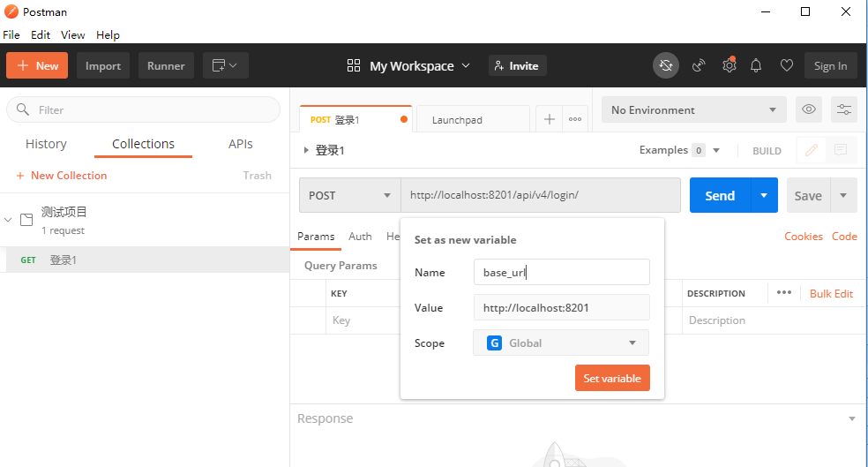Open manage environments sliders icon
This screenshot has width=868, height=467.
[844, 109]
